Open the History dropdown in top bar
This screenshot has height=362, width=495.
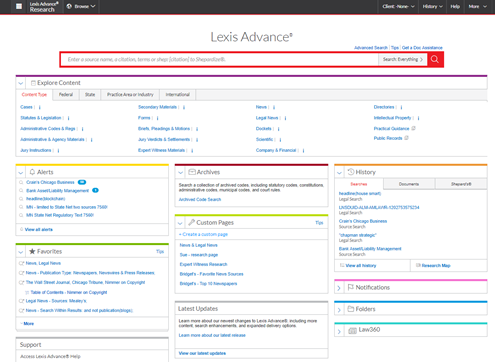(x=433, y=6)
